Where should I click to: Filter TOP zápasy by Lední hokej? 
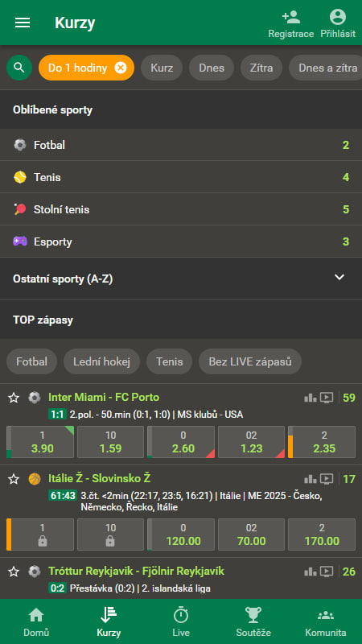coord(101,361)
